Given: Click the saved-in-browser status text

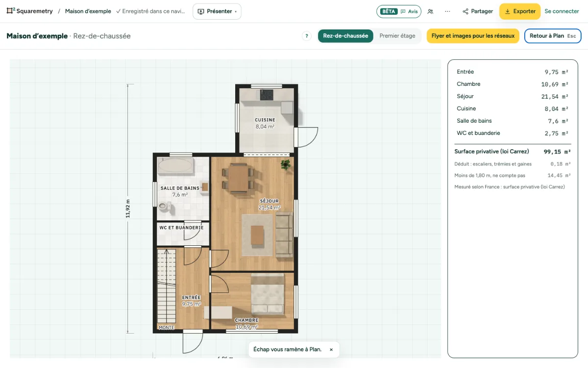Looking at the screenshot, I should (x=150, y=11).
